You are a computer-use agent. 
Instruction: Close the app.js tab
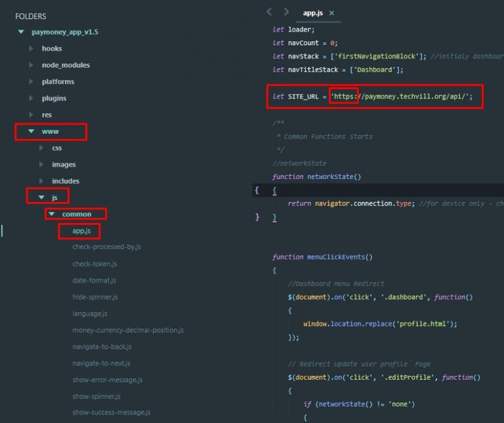331,13
